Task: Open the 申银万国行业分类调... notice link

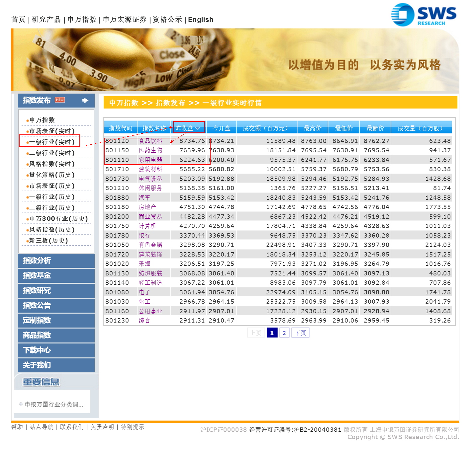Action: pos(54,405)
